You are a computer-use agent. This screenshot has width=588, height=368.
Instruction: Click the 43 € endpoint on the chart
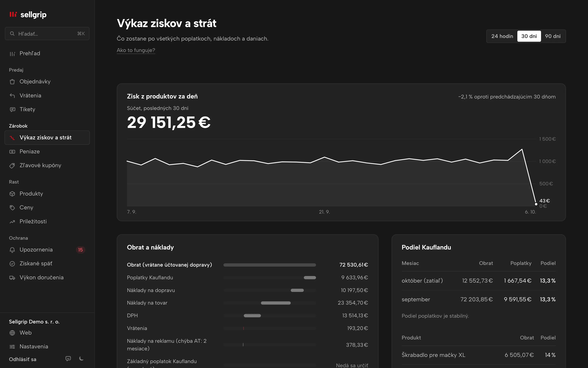coord(536,204)
